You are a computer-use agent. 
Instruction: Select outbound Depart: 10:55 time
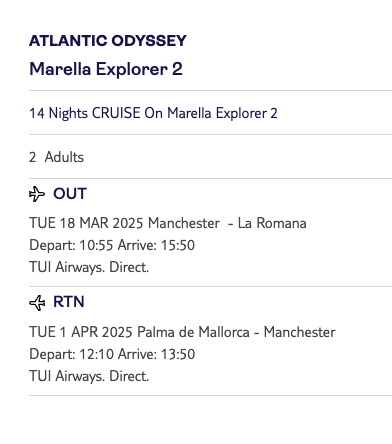71,245
